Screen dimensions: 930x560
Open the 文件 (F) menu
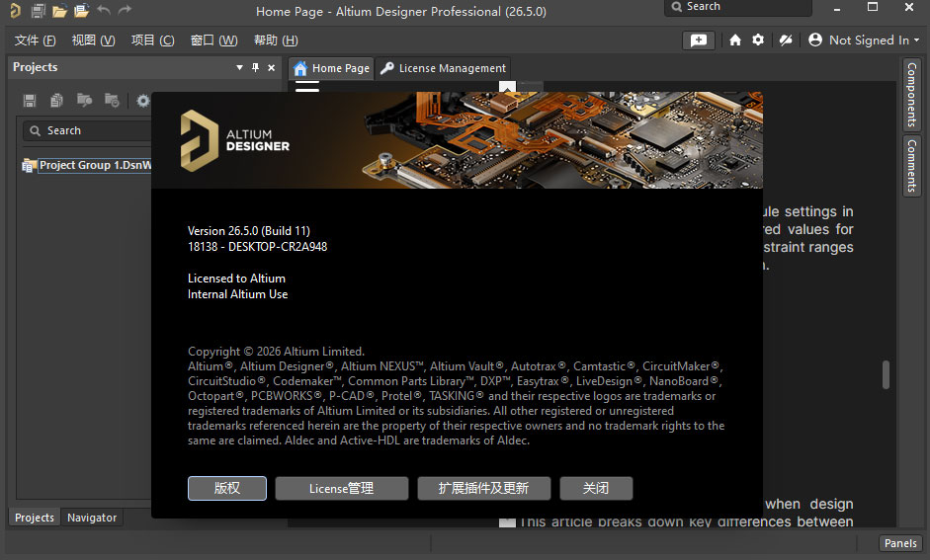coord(35,40)
